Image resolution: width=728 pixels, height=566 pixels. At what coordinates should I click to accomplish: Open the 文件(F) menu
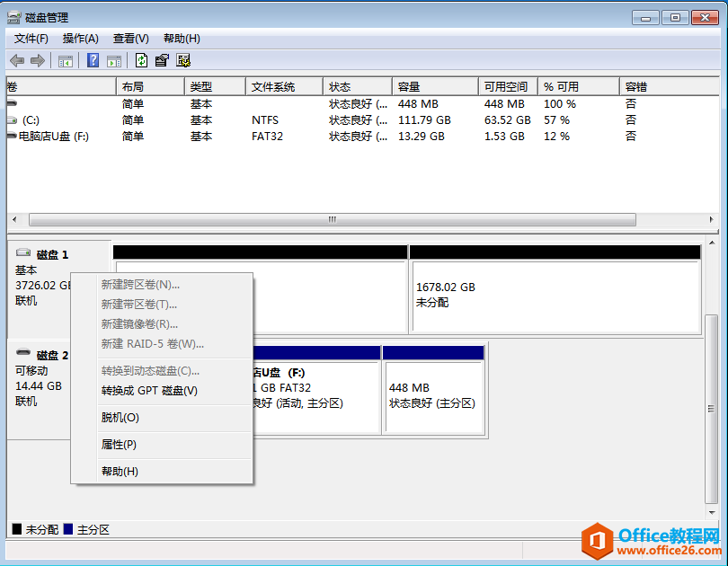(31, 39)
